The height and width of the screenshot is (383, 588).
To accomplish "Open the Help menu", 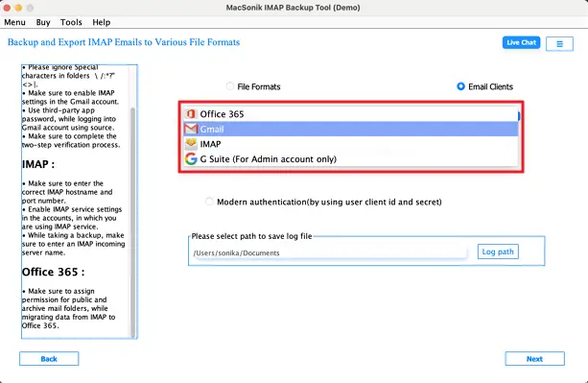I will pyautogui.click(x=102, y=22).
